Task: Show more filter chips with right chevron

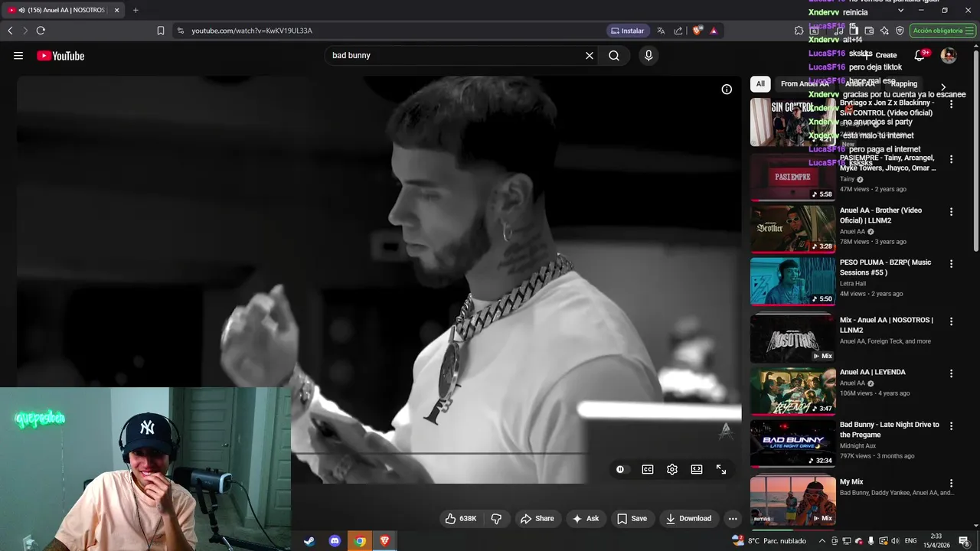Action: tap(943, 87)
